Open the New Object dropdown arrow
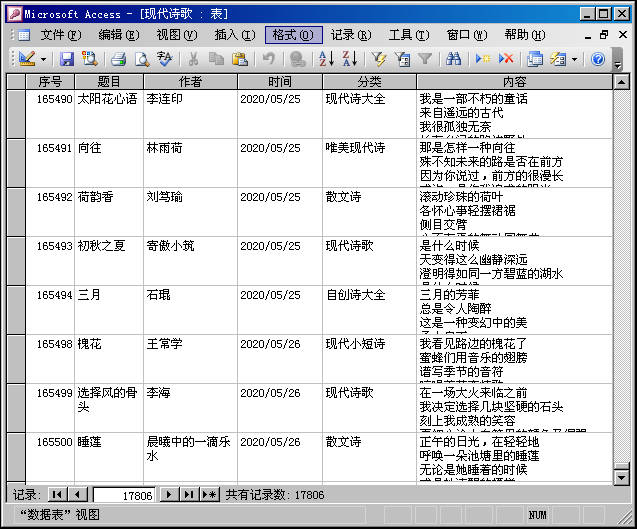This screenshot has width=637, height=529. coord(574,59)
